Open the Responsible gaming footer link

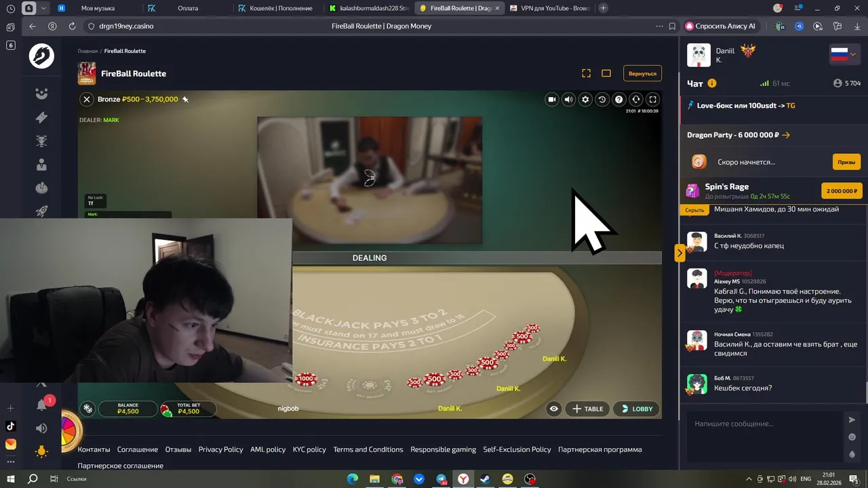coord(443,449)
